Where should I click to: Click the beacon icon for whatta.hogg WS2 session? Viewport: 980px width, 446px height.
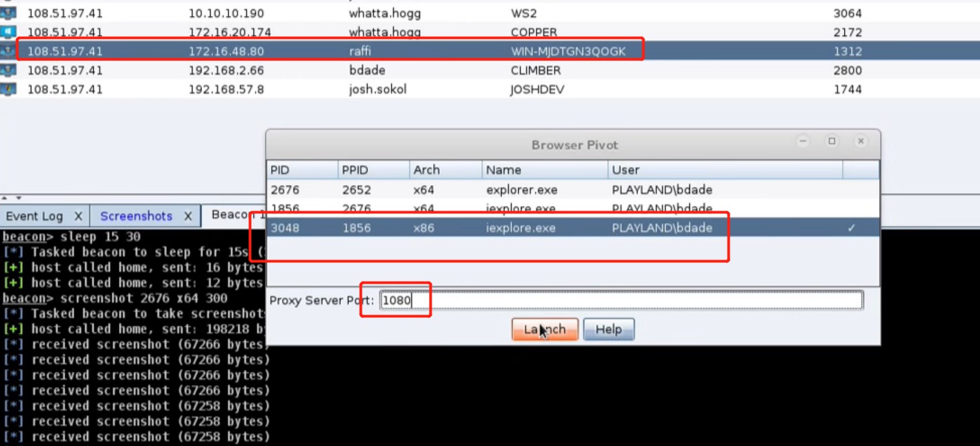pos(8,13)
